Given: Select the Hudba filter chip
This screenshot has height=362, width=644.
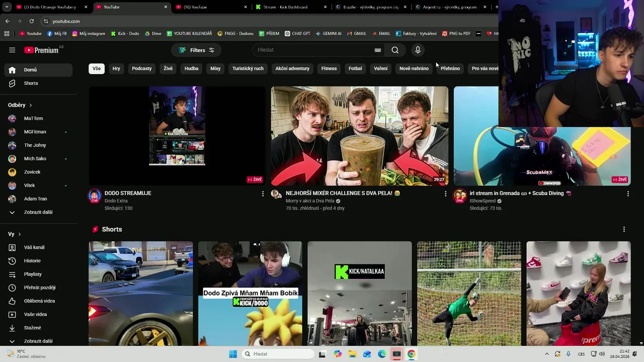Looking at the screenshot, I should pyautogui.click(x=191, y=68).
